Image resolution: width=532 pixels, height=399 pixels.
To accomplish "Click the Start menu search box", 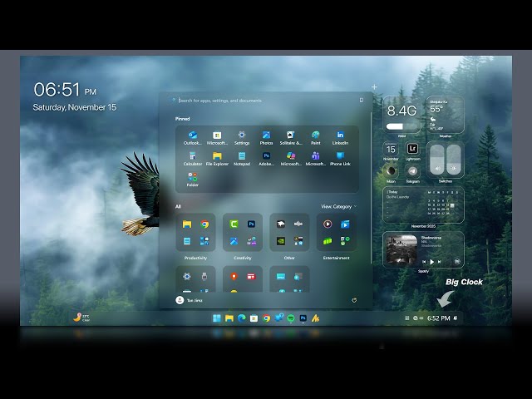I will [264, 101].
